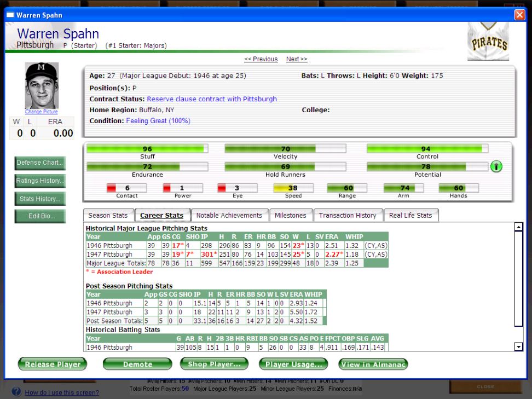Screen dimensions: 532x399
Task: Close the Warren Spahn dialog window
Action: (x=519, y=15)
